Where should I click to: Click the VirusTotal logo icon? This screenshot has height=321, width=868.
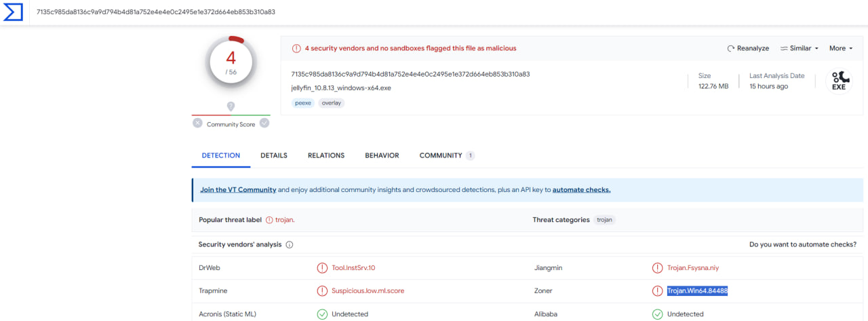point(13,12)
